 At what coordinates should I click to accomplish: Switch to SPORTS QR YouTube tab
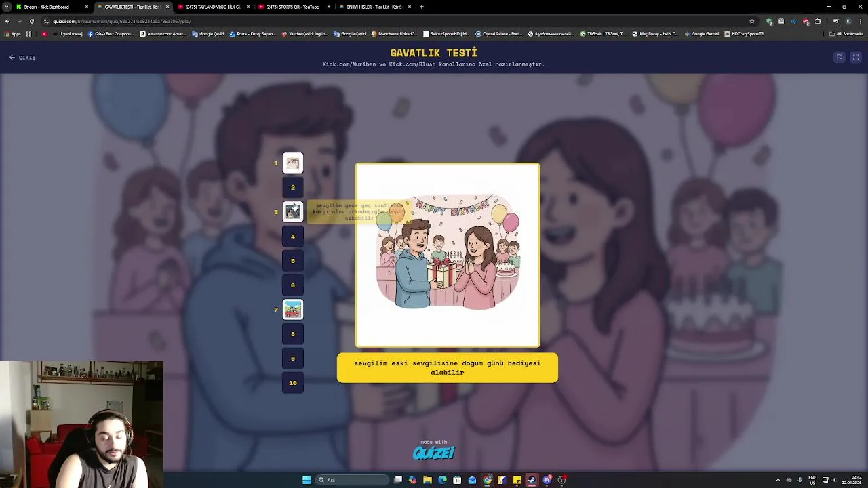point(293,7)
